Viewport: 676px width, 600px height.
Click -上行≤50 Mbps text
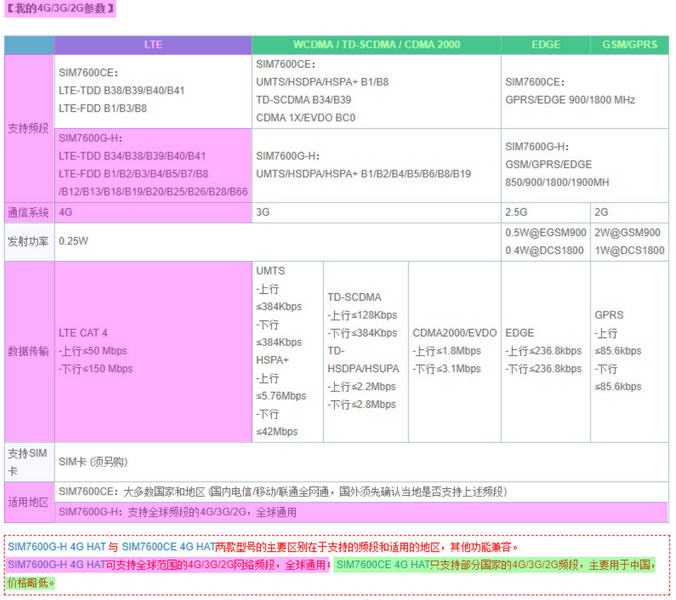coord(93,351)
